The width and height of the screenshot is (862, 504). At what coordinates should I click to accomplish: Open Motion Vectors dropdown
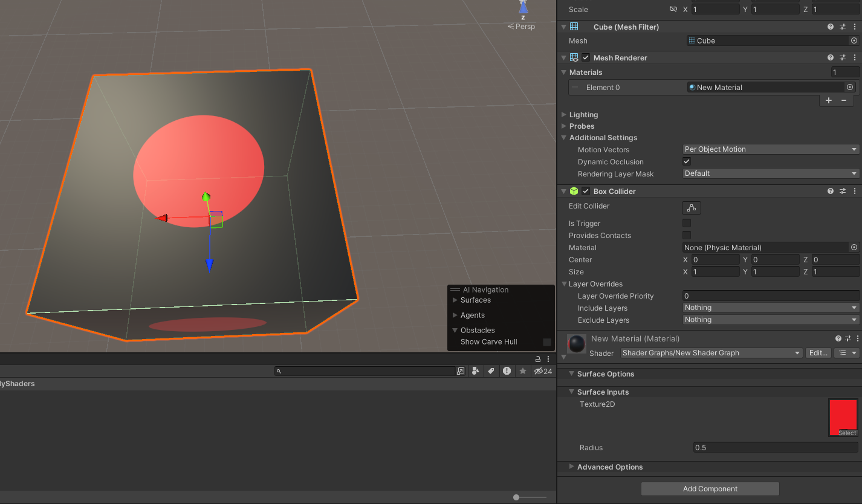(771, 149)
